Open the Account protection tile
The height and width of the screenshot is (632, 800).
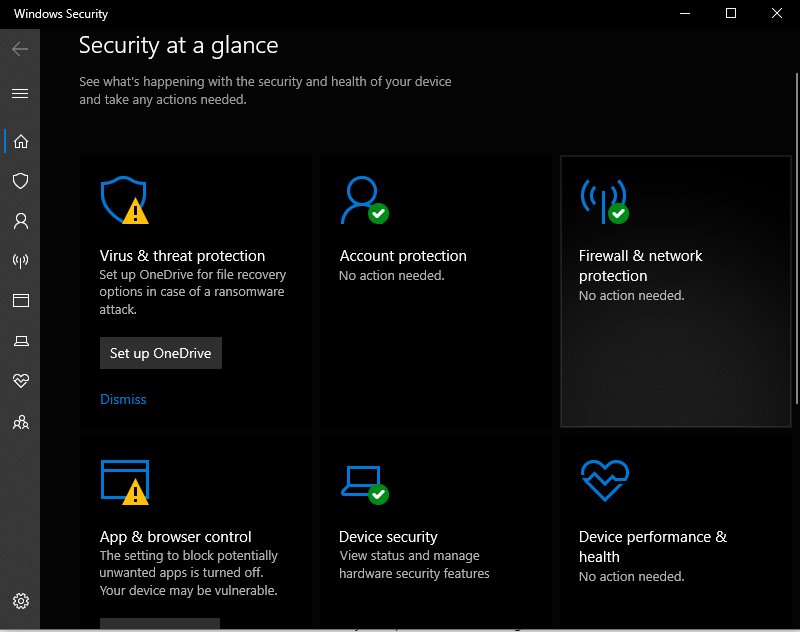pyautogui.click(x=403, y=256)
